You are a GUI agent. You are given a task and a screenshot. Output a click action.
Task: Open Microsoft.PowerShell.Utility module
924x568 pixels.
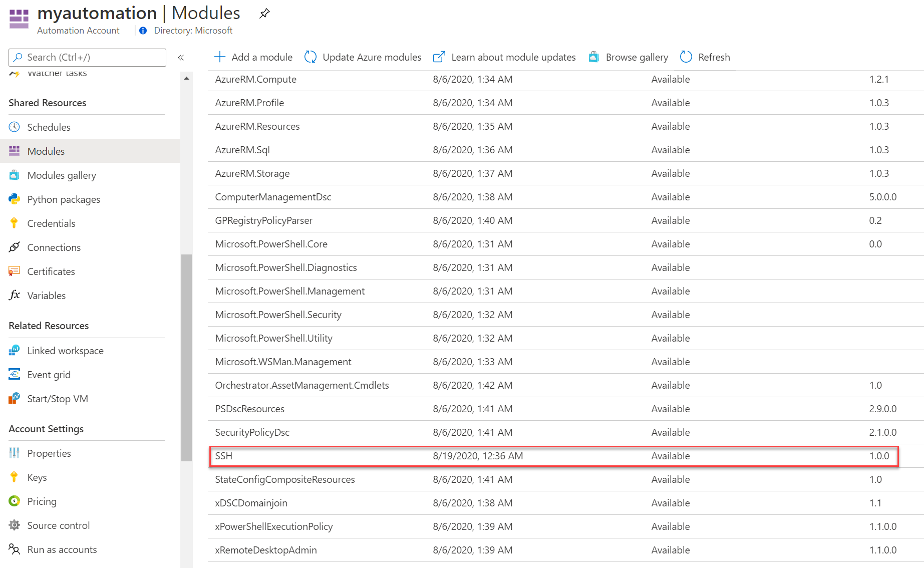point(273,338)
